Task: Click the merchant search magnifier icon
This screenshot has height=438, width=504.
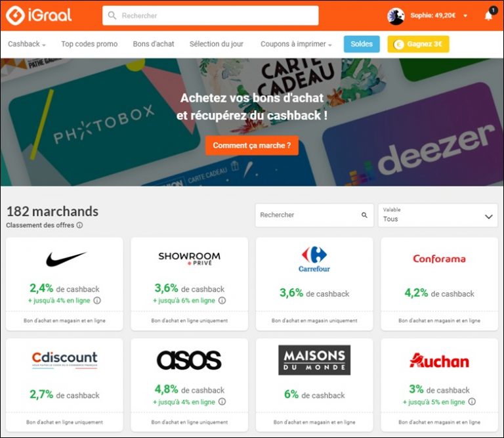Action: [364, 215]
